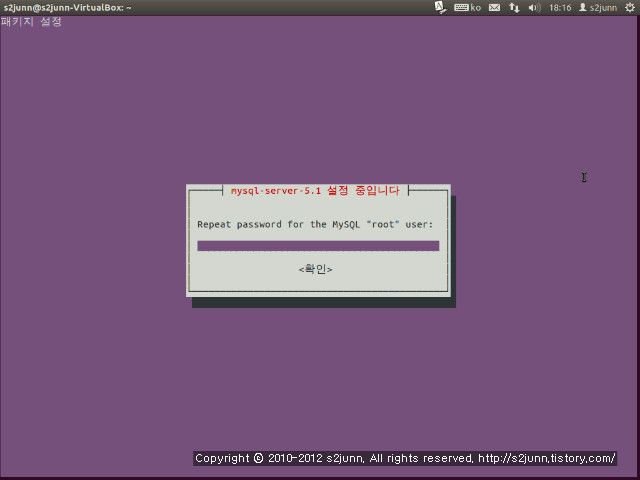Click the MySQL root password input field

click(x=318, y=246)
